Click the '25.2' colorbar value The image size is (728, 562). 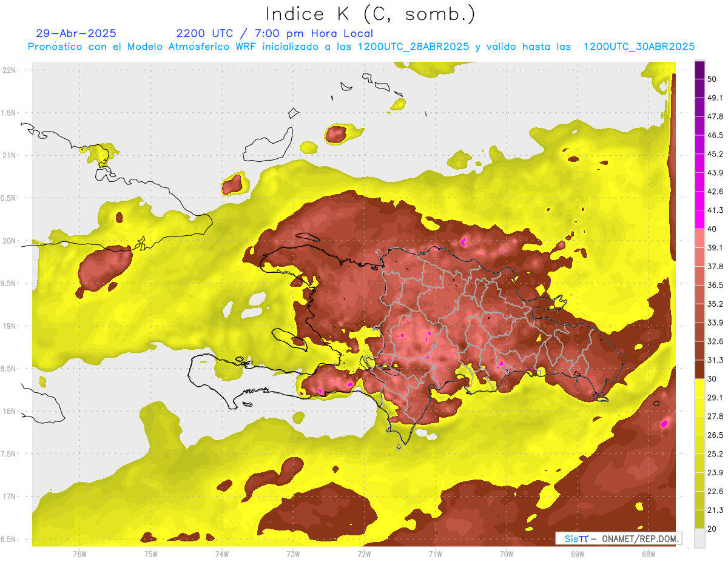(x=715, y=454)
